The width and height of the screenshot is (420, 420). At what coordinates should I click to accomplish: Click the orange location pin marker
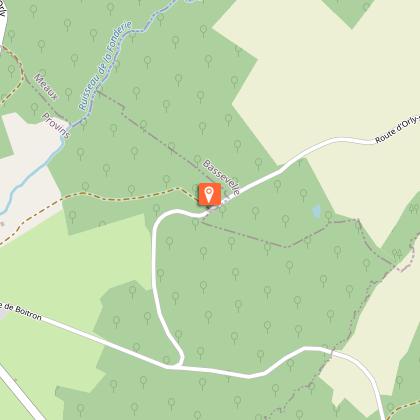210,194
